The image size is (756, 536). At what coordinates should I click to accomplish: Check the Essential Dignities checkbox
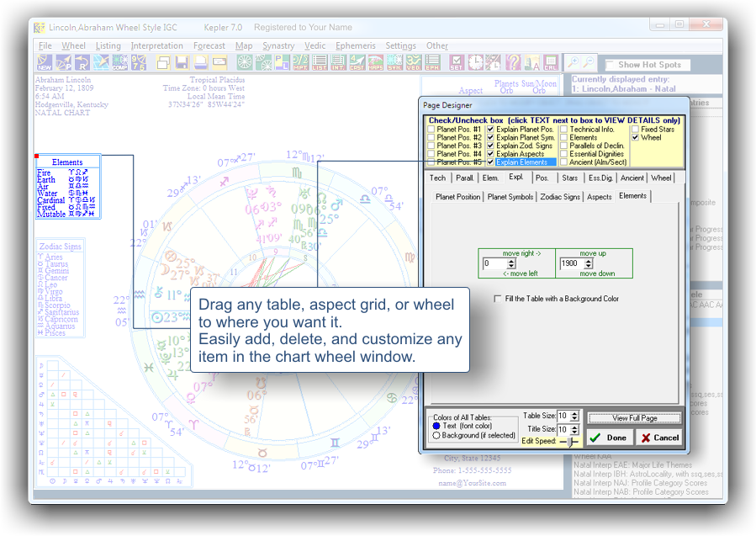click(x=563, y=154)
